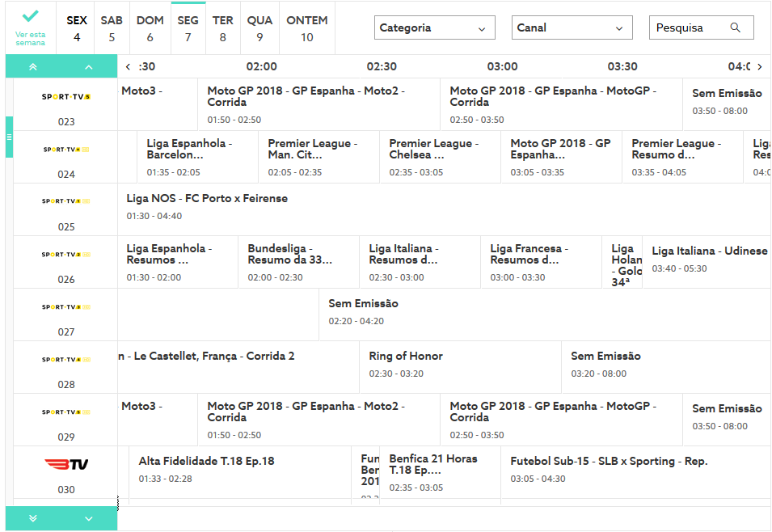
Task: Open Premier League - Man. Cit... program
Action: pyautogui.click(x=319, y=157)
